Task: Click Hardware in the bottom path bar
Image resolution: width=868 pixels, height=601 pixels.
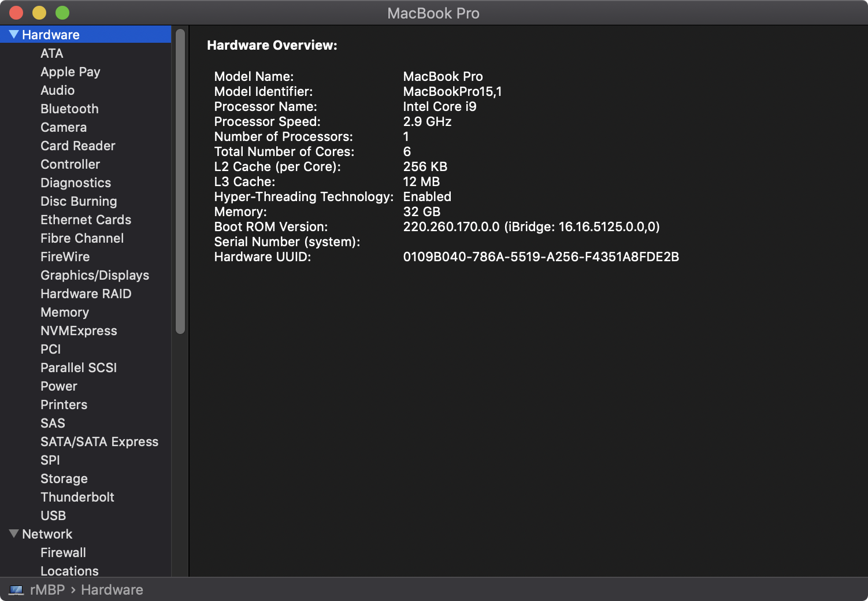Action: coord(112,590)
